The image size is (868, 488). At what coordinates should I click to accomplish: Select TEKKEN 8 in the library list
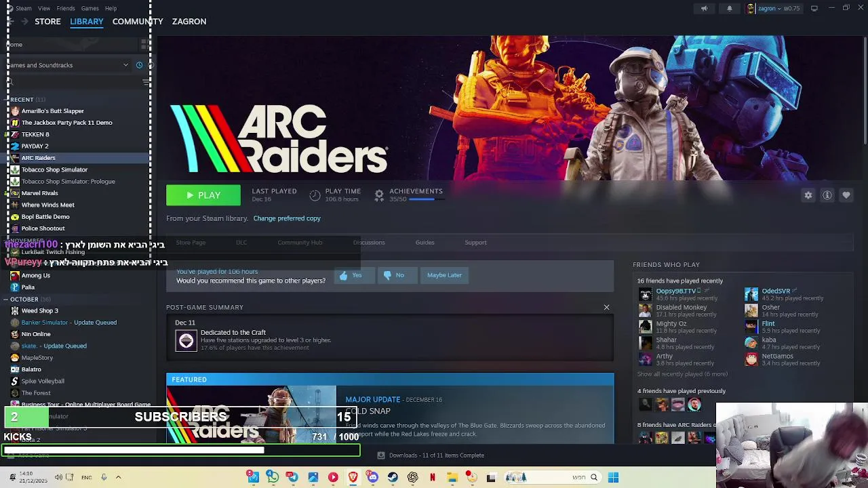[35, 134]
